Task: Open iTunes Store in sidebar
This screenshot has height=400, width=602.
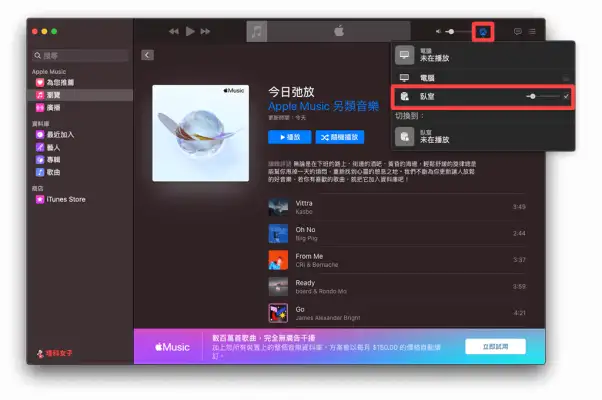Action: pyautogui.click(x=80, y=199)
